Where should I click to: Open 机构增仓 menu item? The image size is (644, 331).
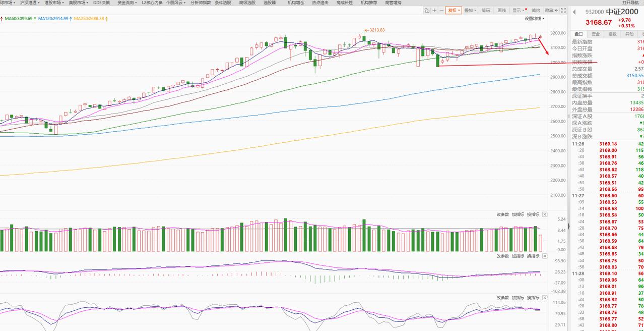pos(296,3)
